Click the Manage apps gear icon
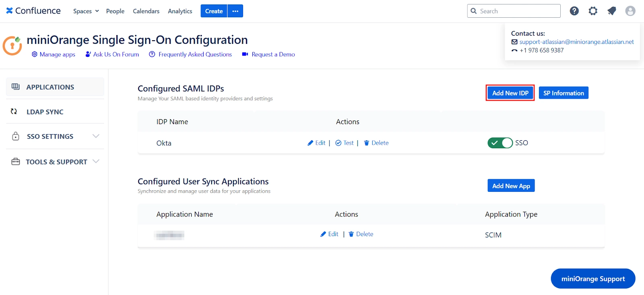 point(35,54)
